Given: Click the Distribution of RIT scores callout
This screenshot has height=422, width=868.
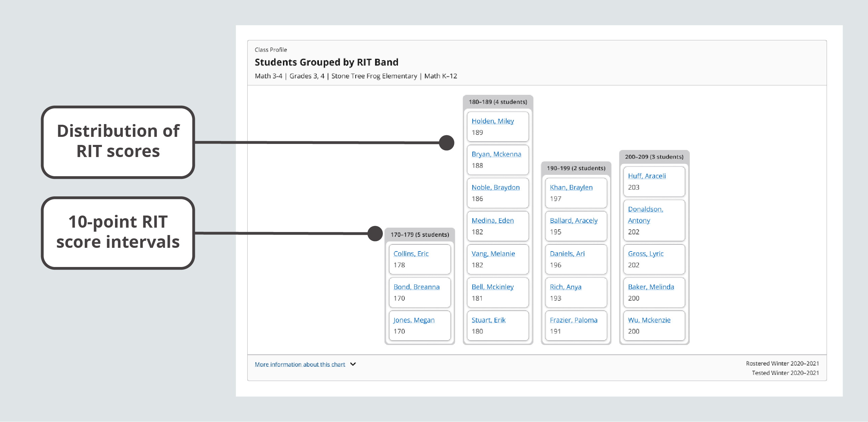Looking at the screenshot, I should point(118,142).
